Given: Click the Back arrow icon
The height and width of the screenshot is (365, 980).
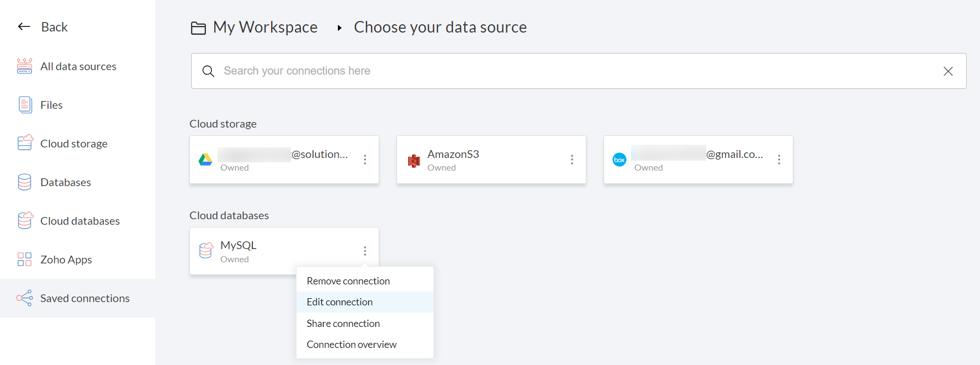Looking at the screenshot, I should coord(24,27).
